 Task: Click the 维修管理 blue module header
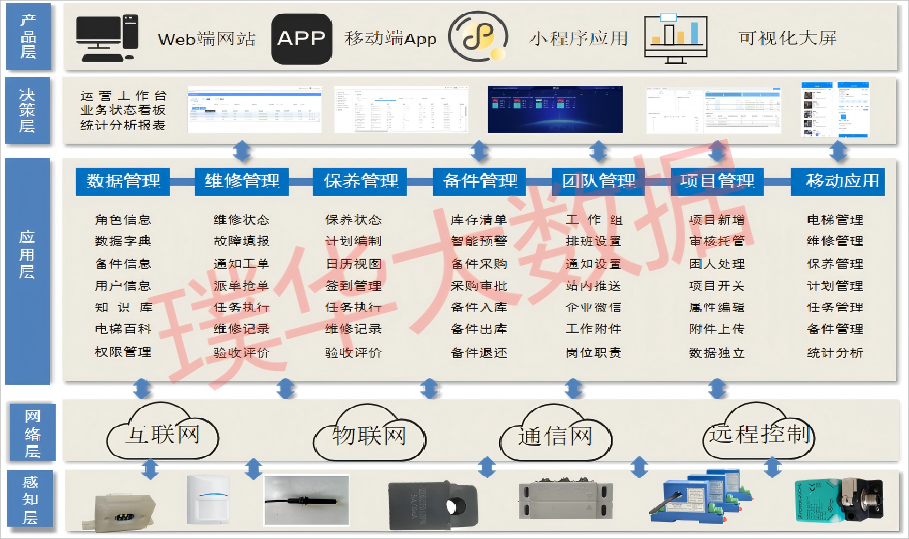(x=242, y=181)
